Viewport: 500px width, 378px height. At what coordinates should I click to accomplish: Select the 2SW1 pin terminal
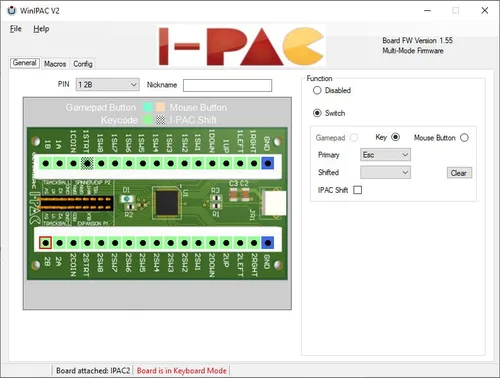coord(198,243)
